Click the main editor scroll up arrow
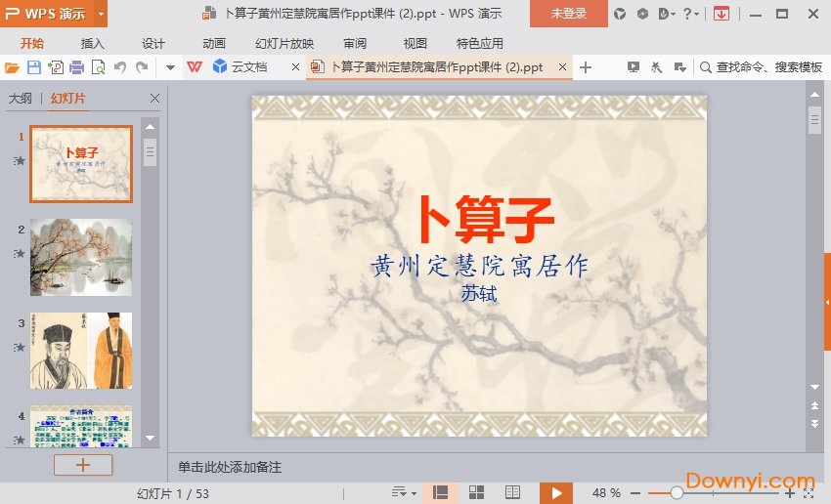The height and width of the screenshot is (504, 831). tap(814, 94)
